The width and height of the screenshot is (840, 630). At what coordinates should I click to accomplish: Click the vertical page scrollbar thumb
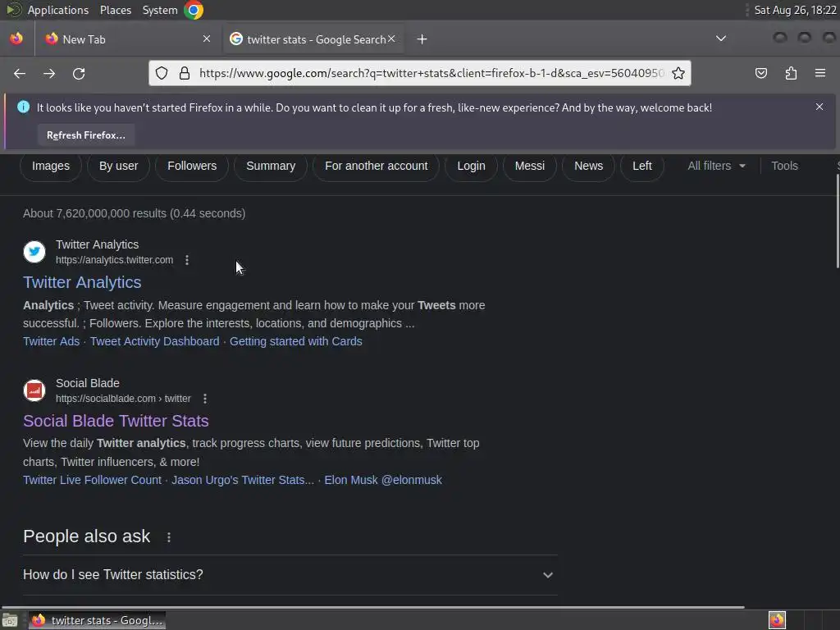point(838,221)
